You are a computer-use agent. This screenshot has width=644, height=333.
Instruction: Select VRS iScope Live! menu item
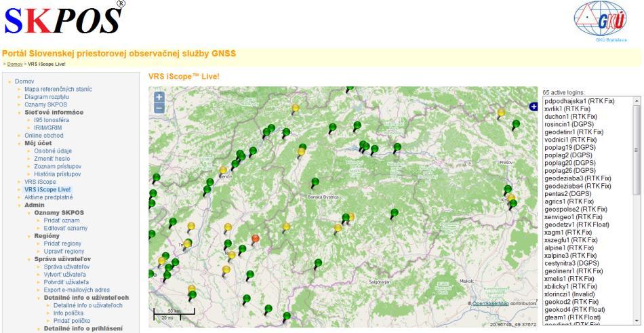pos(47,189)
